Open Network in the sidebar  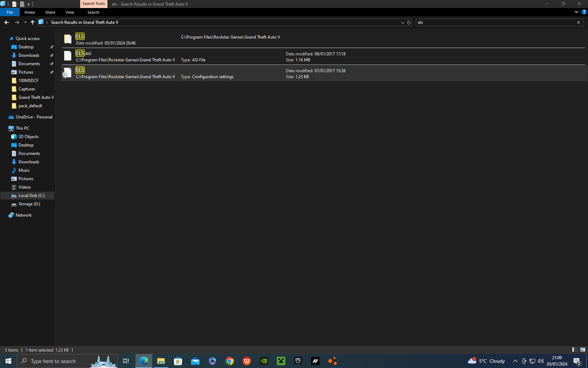[23, 215]
